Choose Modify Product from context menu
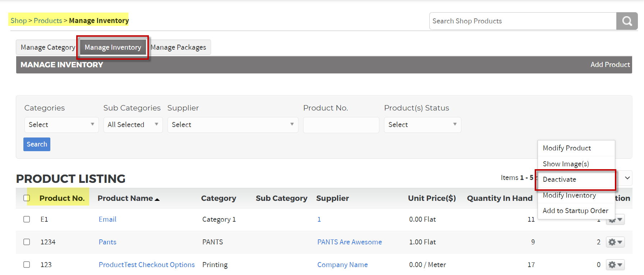Viewport: 644px width, 275px height. point(576,148)
